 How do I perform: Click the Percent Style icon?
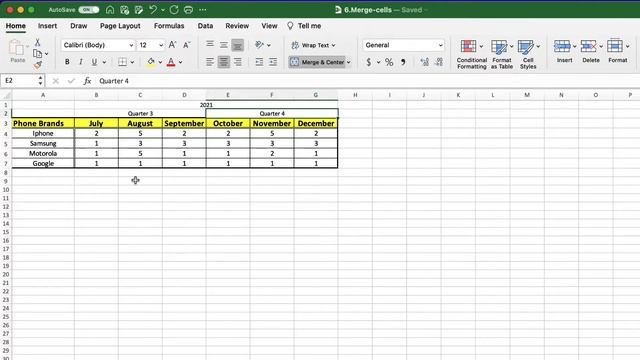[389, 62]
